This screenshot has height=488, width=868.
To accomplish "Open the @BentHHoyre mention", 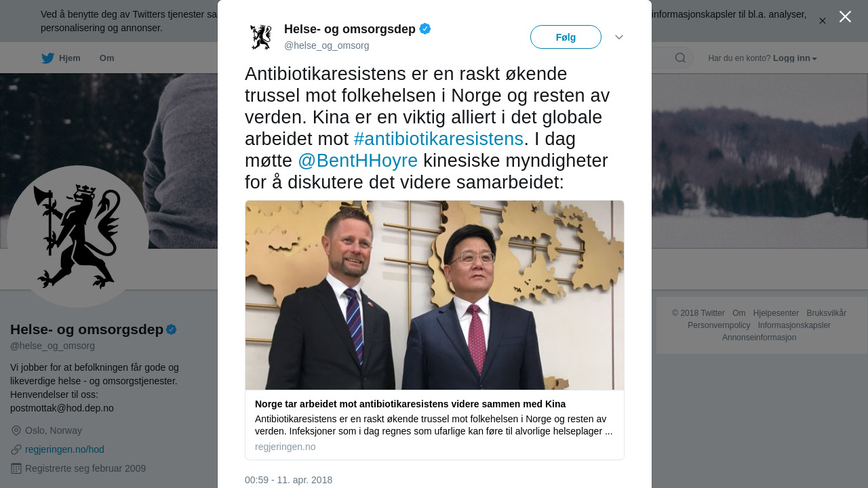I will click(x=358, y=161).
